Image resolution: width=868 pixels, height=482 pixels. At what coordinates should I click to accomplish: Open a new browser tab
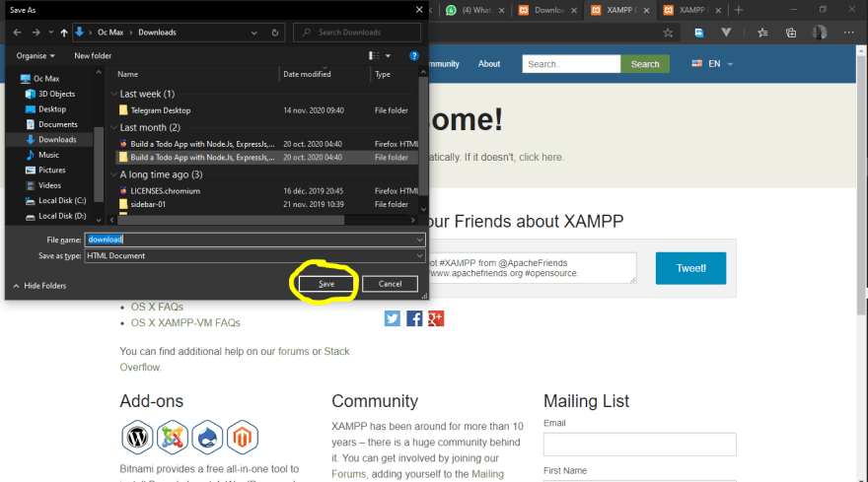click(739, 10)
